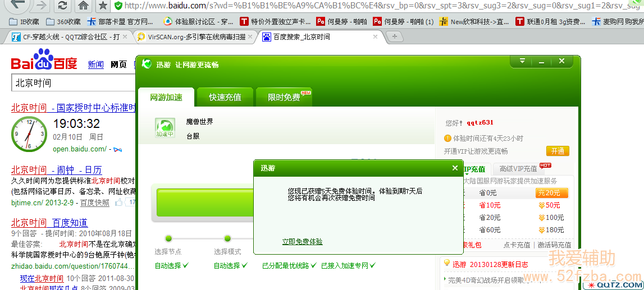
Task: Open Baidu 新闻 section link
Action: click(x=95, y=65)
